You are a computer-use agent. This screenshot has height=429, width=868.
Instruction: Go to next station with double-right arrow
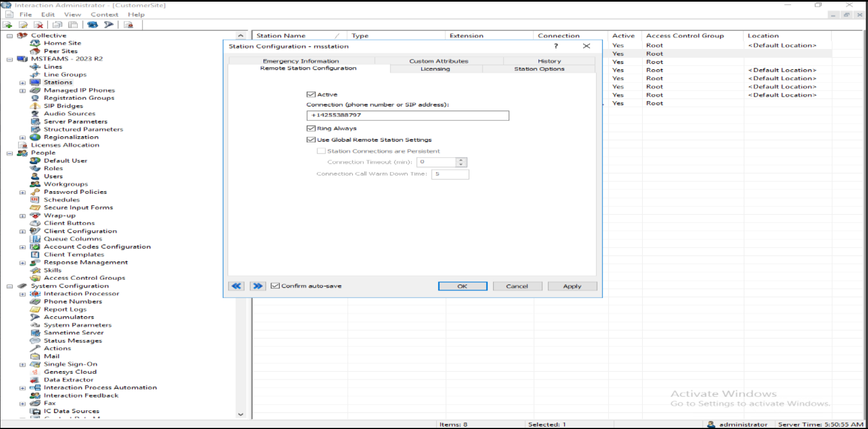click(x=257, y=286)
